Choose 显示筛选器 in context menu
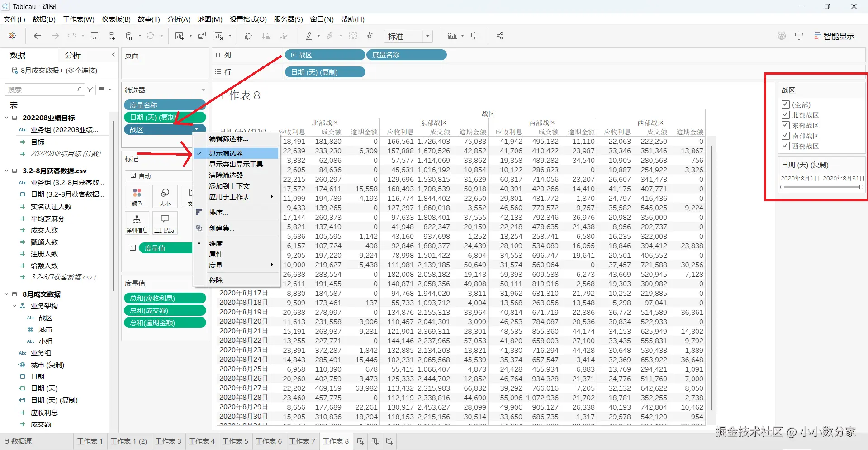 [236, 153]
